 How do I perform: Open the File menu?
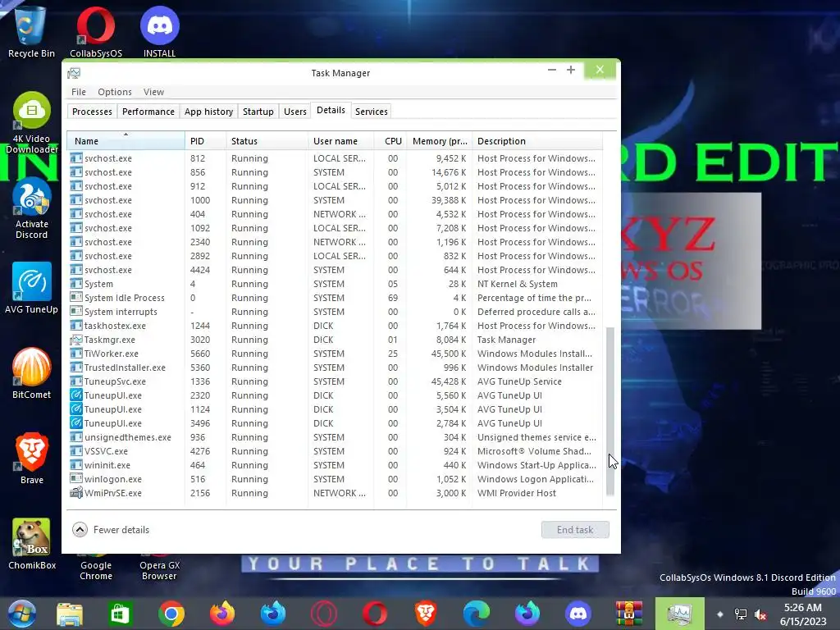tap(79, 92)
